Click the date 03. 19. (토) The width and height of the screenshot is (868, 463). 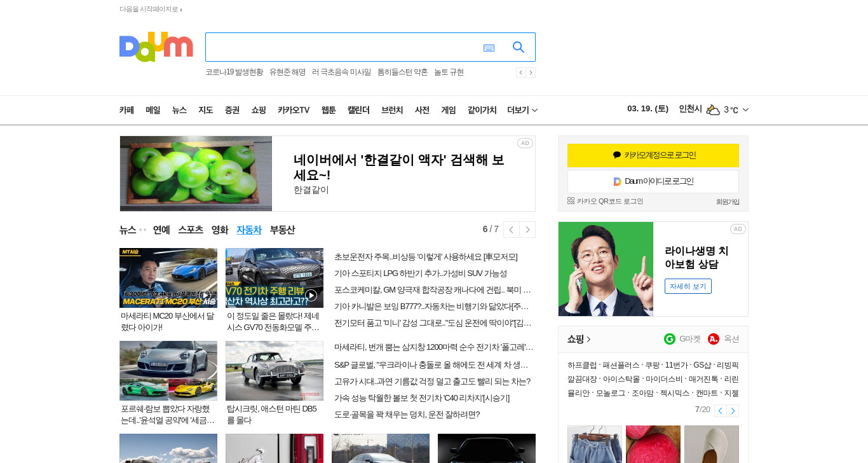coord(648,109)
